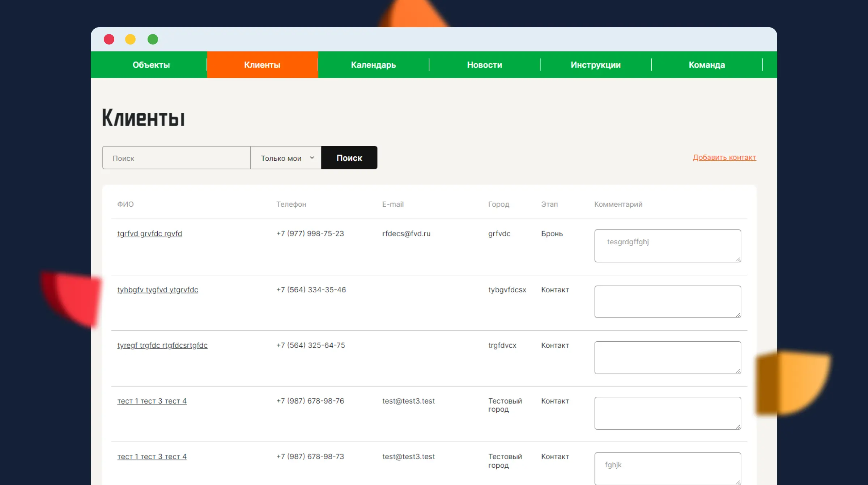Open тест 1 тест 3 тест 4 with phone ending 98-76
This screenshot has width=868, height=485.
click(152, 401)
